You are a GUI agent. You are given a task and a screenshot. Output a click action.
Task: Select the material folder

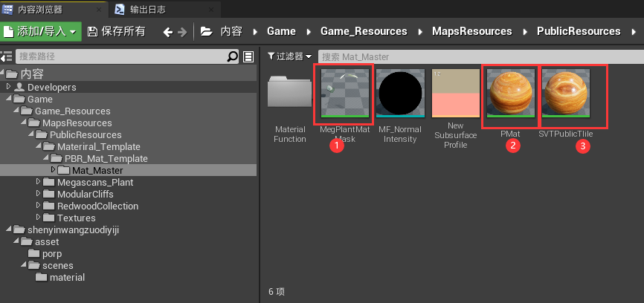click(x=67, y=278)
